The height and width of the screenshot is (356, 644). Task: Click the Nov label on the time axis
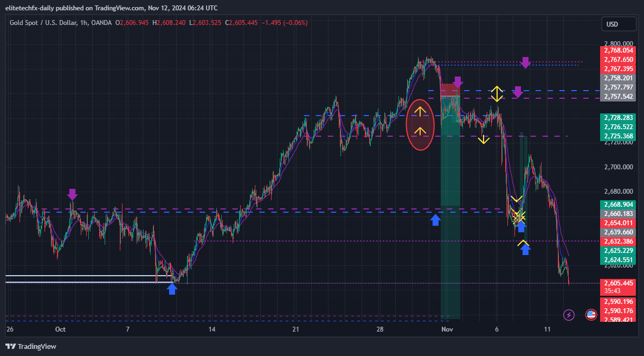[x=447, y=329]
